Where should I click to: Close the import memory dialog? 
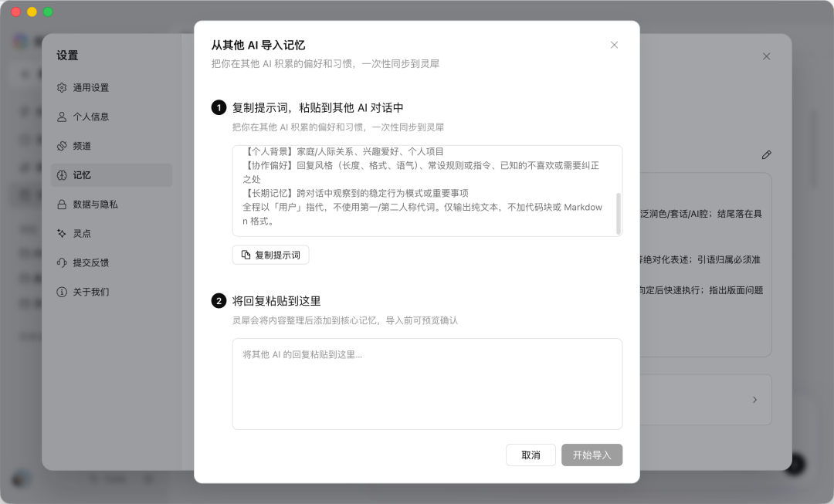point(614,46)
